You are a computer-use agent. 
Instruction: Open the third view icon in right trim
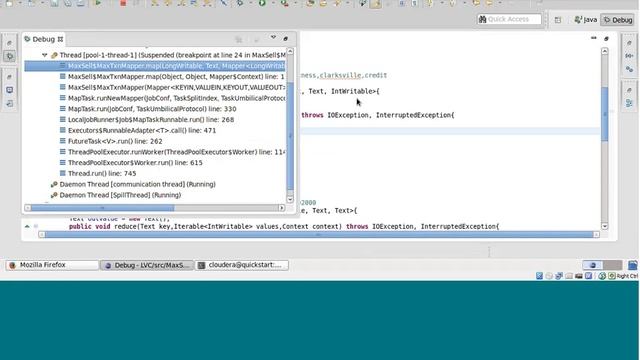click(x=629, y=69)
